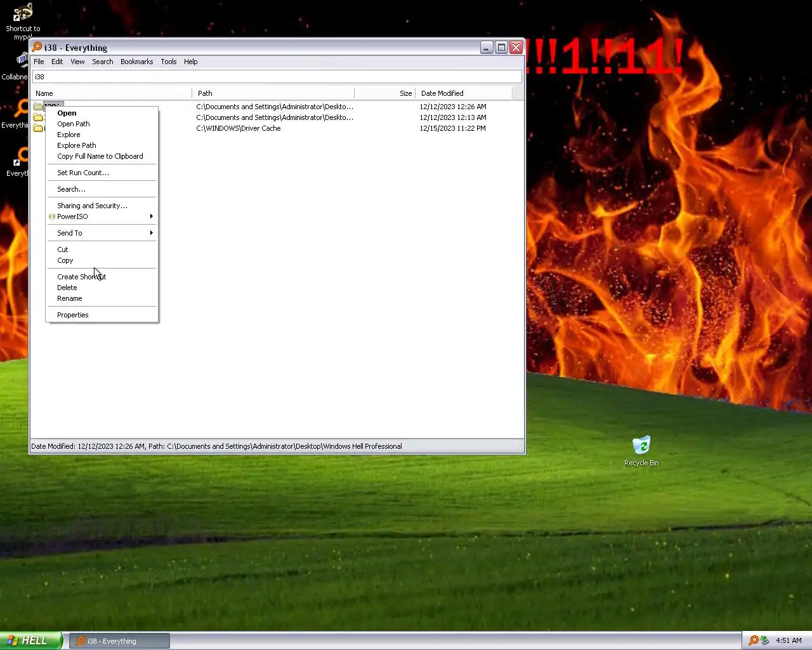The height and width of the screenshot is (650, 812).
Task: Sort results by Size column header
Action: [385, 93]
